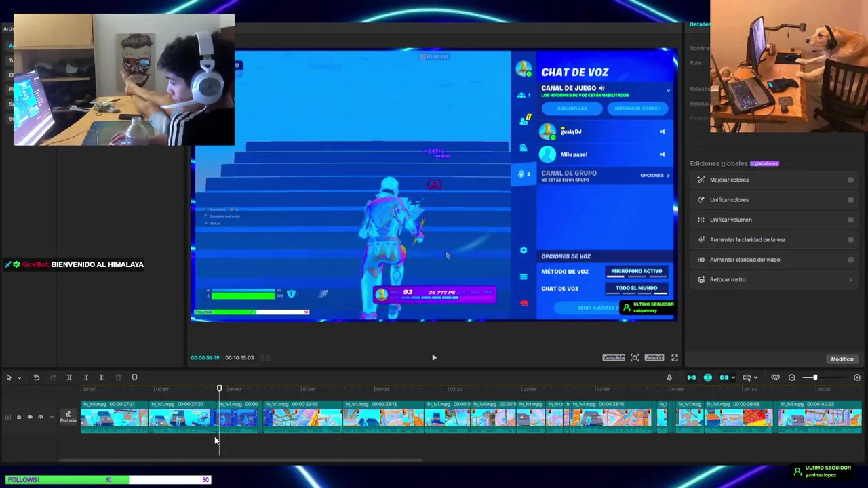Open the Detalles tab
The width and height of the screenshot is (868, 488).
click(x=700, y=24)
